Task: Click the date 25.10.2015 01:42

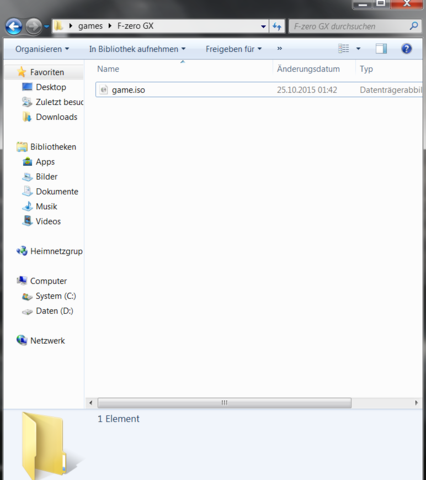Action: point(307,90)
